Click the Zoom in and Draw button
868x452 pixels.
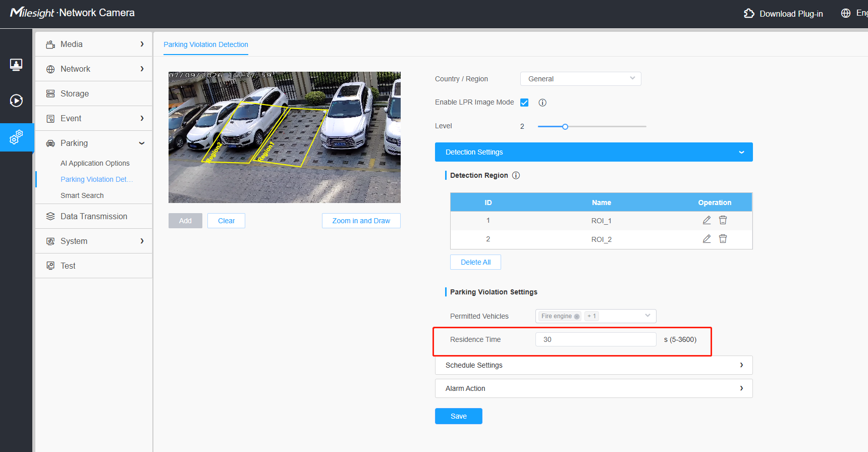click(361, 221)
